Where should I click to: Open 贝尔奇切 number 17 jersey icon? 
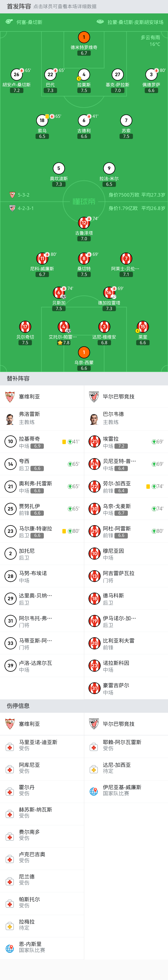[25, 327]
